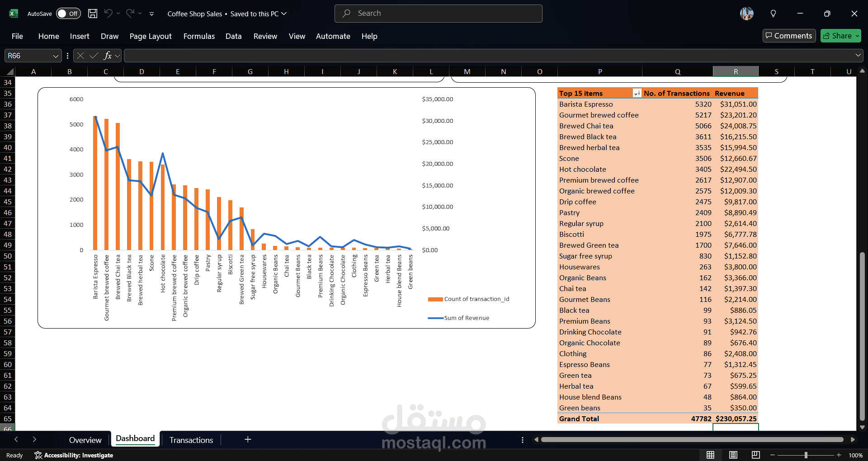Open sheet tab options three-dot handle

(x=523, y=440)
